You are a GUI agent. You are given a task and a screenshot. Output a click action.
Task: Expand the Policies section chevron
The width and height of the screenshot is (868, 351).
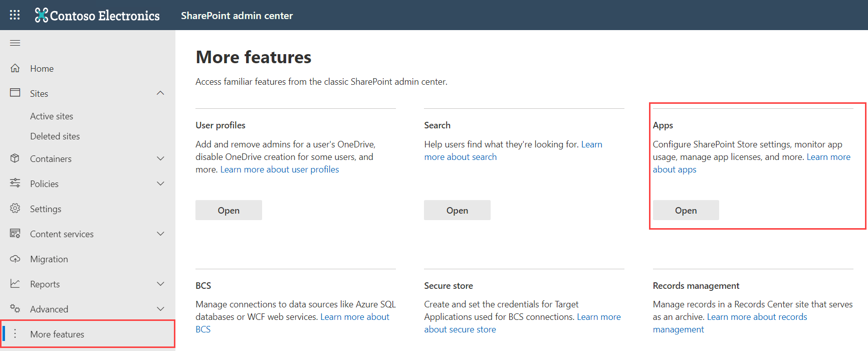pos(160,184)
